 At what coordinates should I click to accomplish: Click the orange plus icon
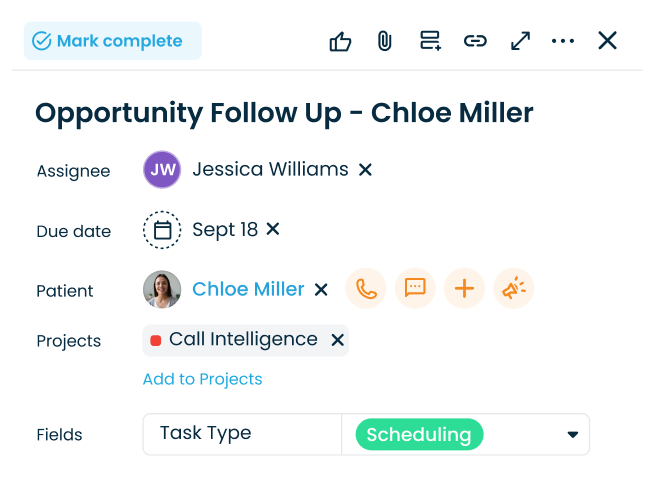pos(464,289)
